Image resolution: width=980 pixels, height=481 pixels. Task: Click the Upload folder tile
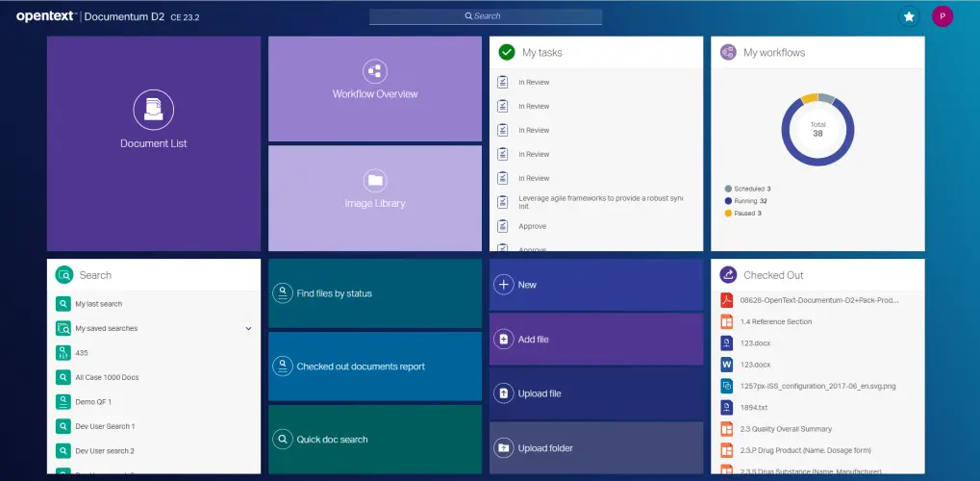(595, 448)
